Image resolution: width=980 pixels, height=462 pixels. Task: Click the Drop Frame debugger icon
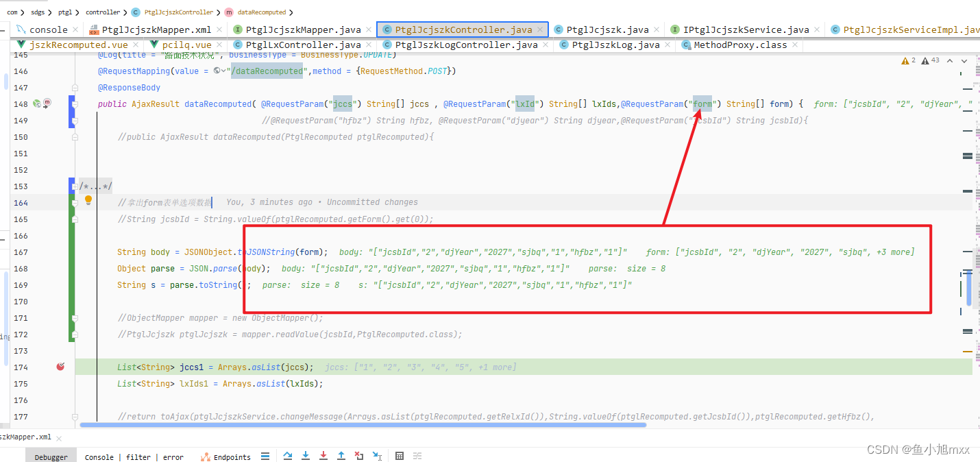359,456
